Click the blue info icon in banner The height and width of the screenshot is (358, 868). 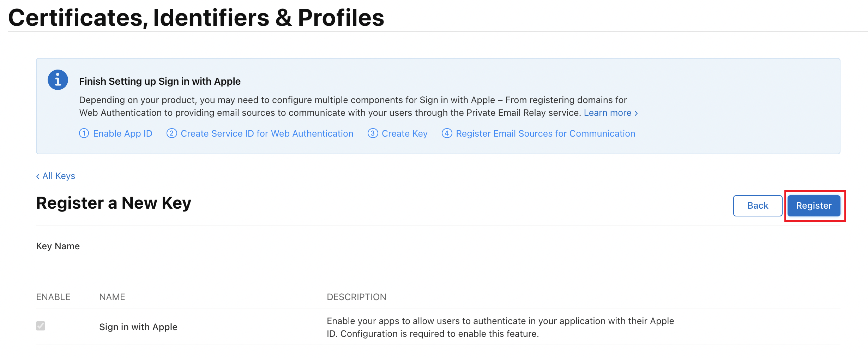click(58, 80)
